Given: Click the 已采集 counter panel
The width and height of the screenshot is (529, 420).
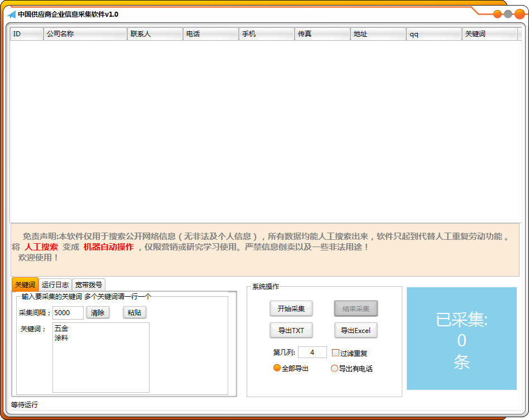Looking at the screenshot, I should tap(461, 339).
